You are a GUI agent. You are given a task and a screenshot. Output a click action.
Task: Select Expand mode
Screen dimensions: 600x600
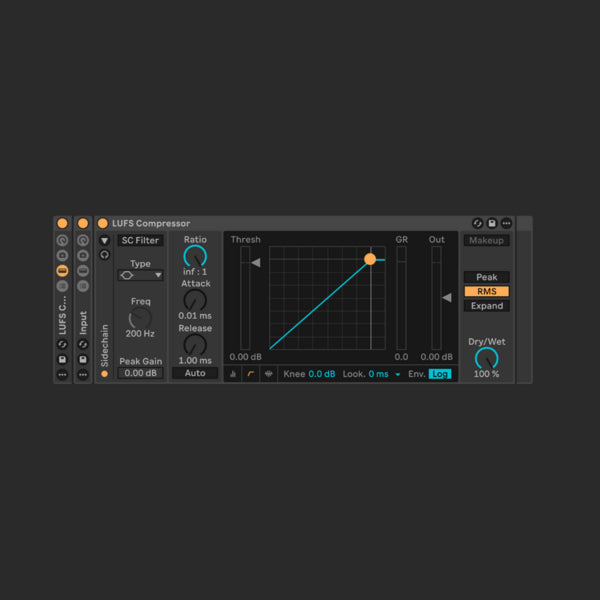(x=486, y=306)
